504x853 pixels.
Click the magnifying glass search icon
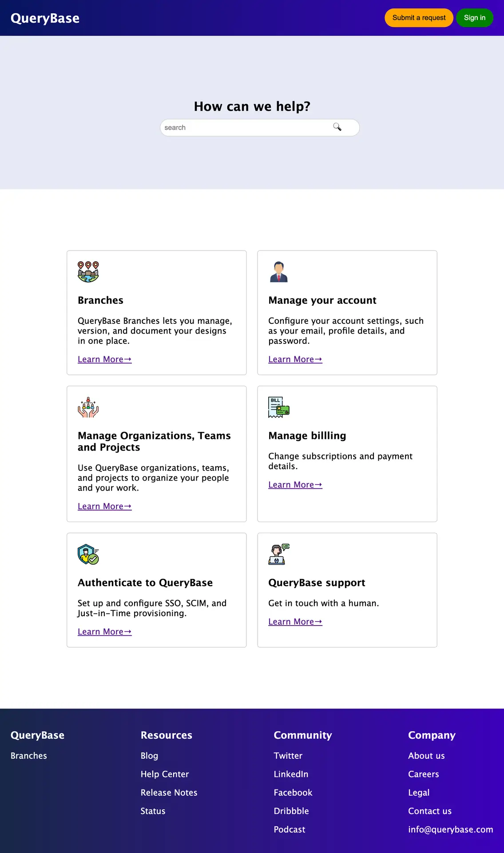click(x=337, y=127)
